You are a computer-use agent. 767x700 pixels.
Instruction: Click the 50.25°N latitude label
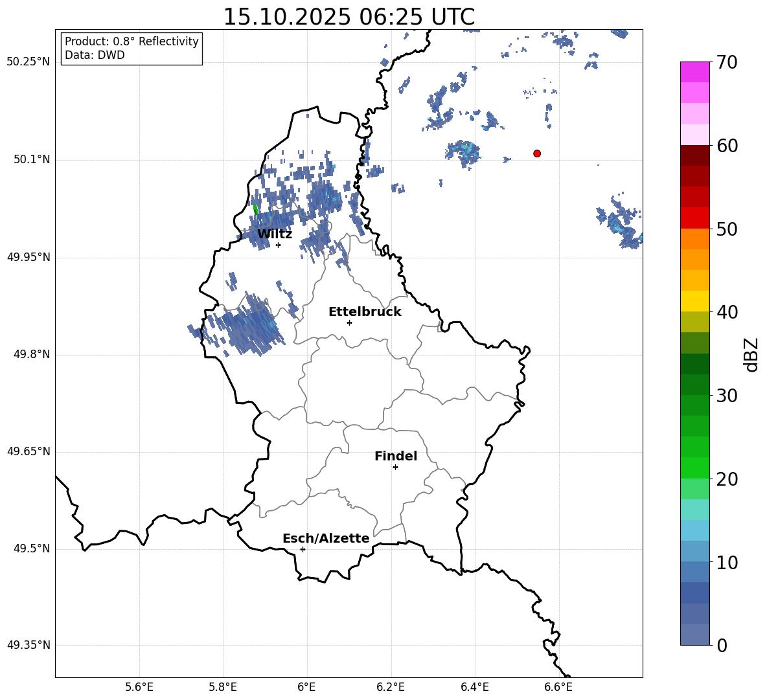(29, 62)
